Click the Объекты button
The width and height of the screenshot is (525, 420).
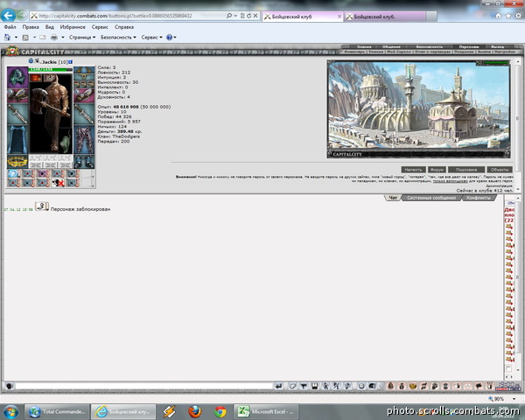(x=500, y=170)
